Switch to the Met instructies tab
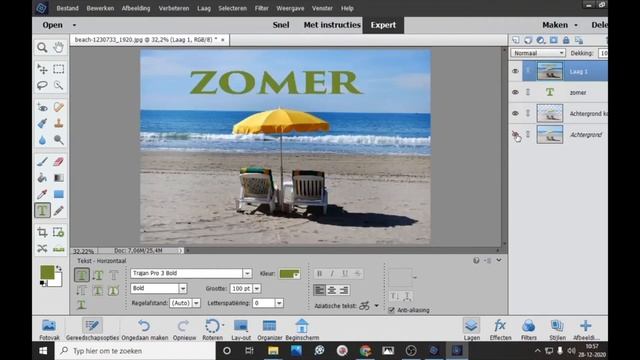This screenshot has width=640, height=360. pyautogui.click(x=332, y=25)
